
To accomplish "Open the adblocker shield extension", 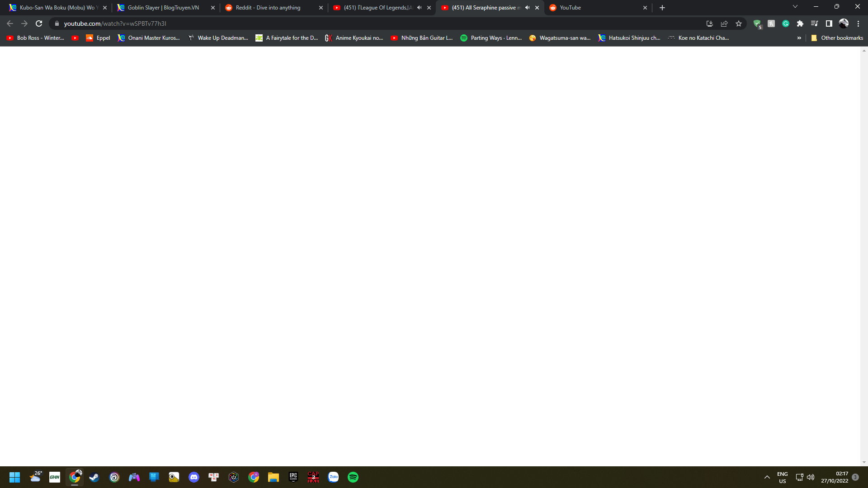I will (757, 23).
